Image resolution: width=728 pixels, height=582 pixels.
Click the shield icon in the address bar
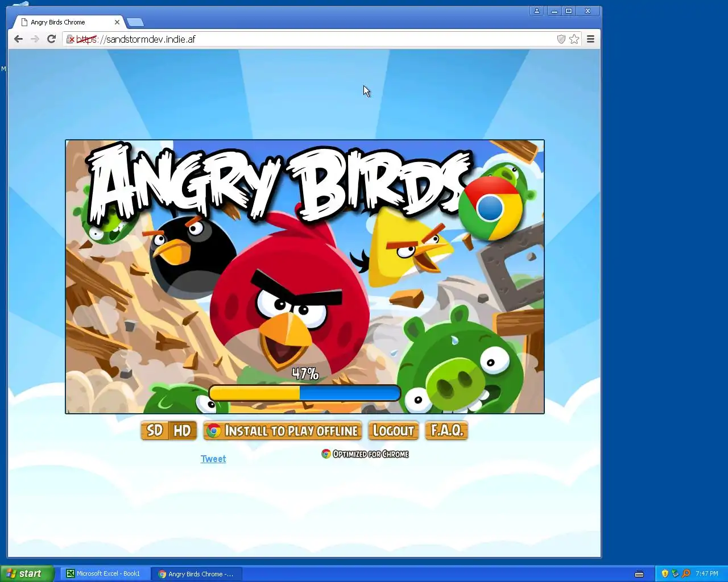point(561,39)
